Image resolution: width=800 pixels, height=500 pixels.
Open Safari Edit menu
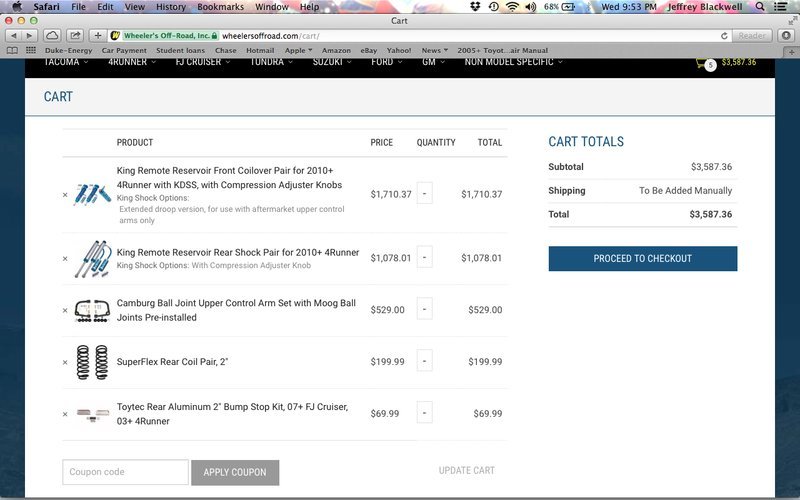(x=105, y=7)
